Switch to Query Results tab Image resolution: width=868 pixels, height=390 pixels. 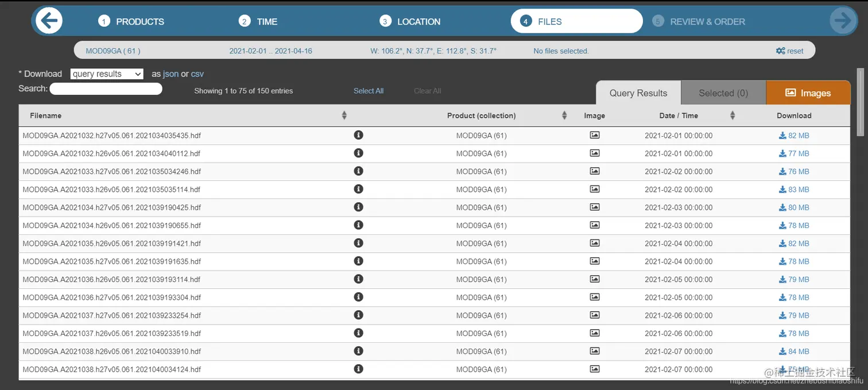(x=638, y=92)
